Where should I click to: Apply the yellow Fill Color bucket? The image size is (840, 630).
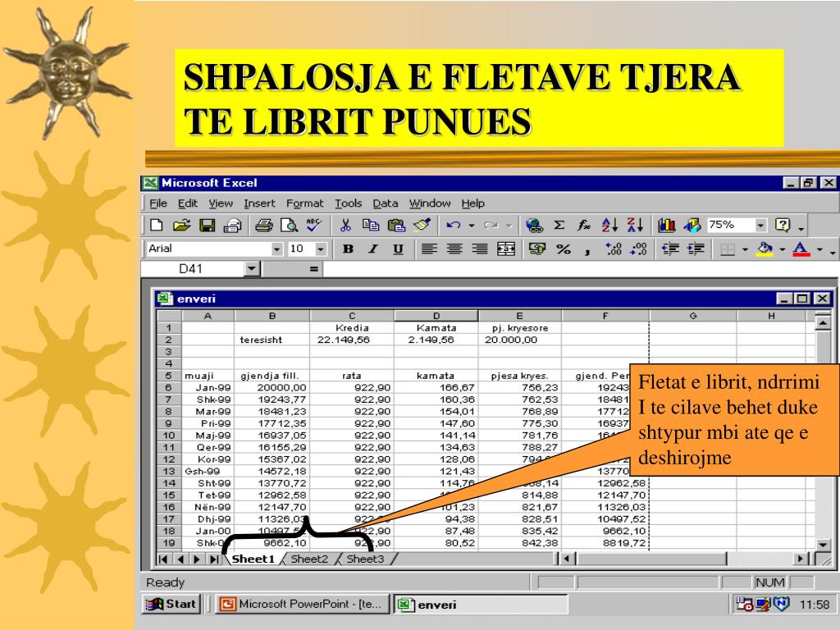click(x=765, y=249)
